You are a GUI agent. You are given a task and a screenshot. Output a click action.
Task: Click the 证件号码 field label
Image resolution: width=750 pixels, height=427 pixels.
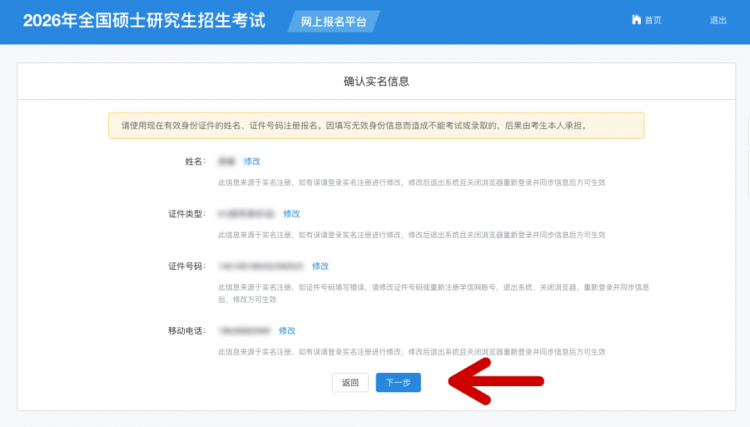coord(186,266)
